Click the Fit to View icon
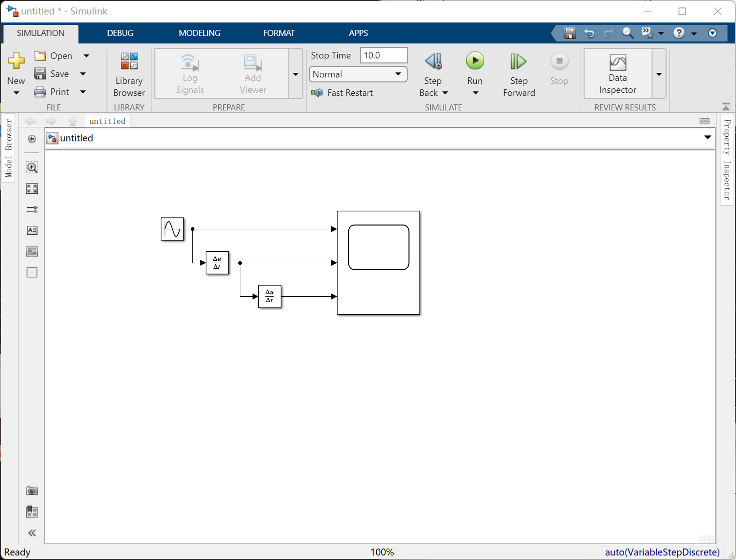Screen dimensions: 736x560 click(x=32, y=188)
